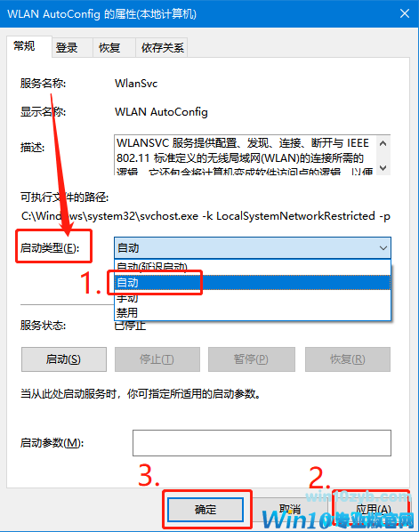Click the disabled 停止(T) button
This screenshot has height=532, width=419.
[x=157, y=359]
